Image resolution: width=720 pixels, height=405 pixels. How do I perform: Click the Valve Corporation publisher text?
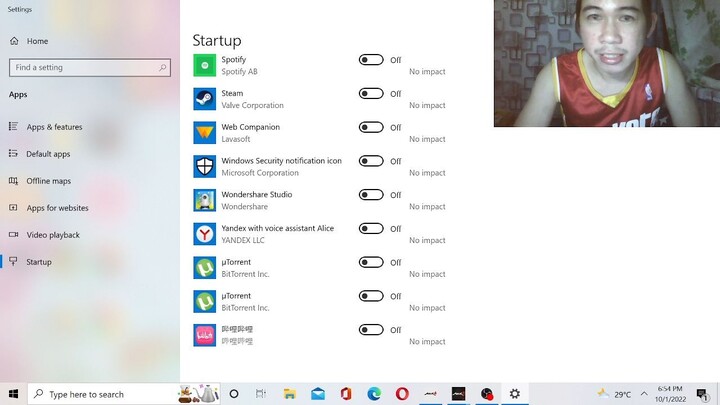click(253, 105)
